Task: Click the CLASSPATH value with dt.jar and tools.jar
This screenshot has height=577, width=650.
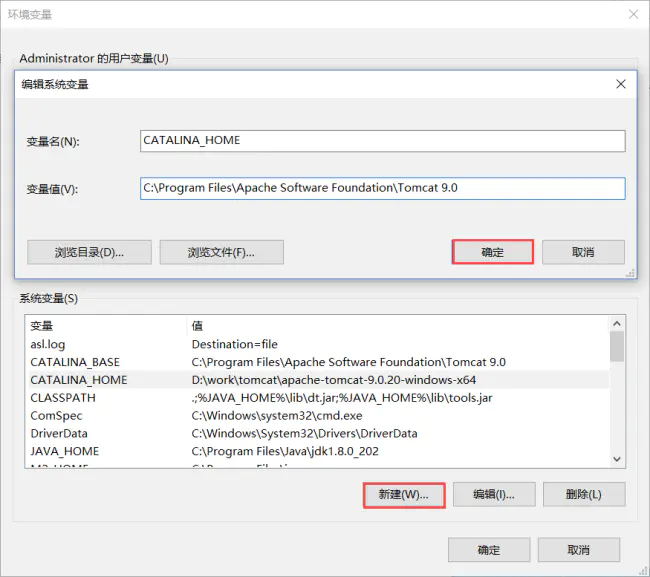Action: click(x=342, y=398)
